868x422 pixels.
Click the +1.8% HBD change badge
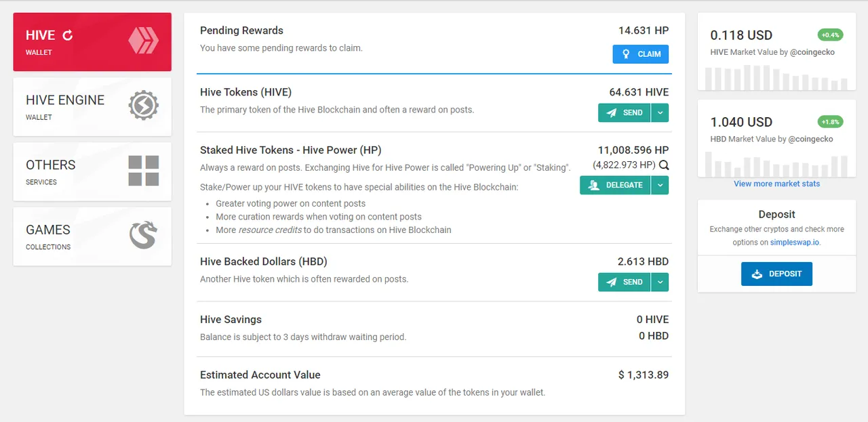(831, 122)
